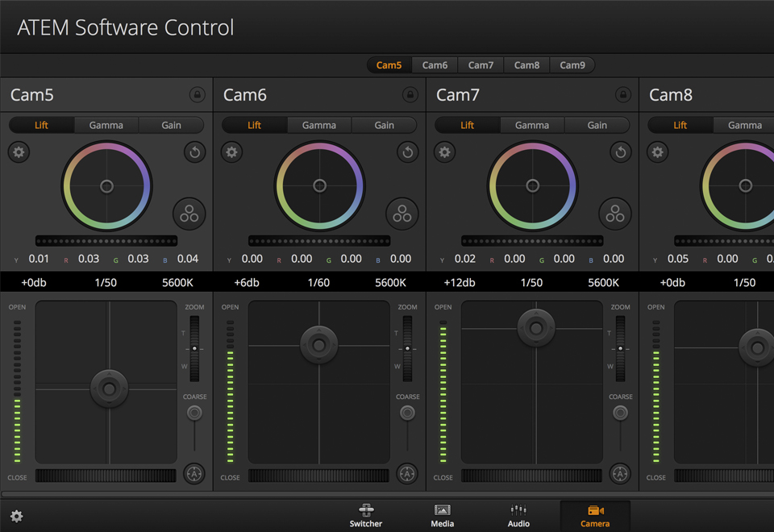Open application settings from bottom-left gear
Screen dimensions: 774x532
[x=17, y=516]
